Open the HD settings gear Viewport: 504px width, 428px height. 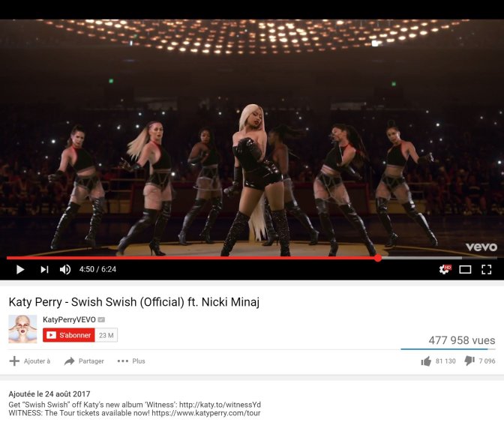click(x=445, y=269)
